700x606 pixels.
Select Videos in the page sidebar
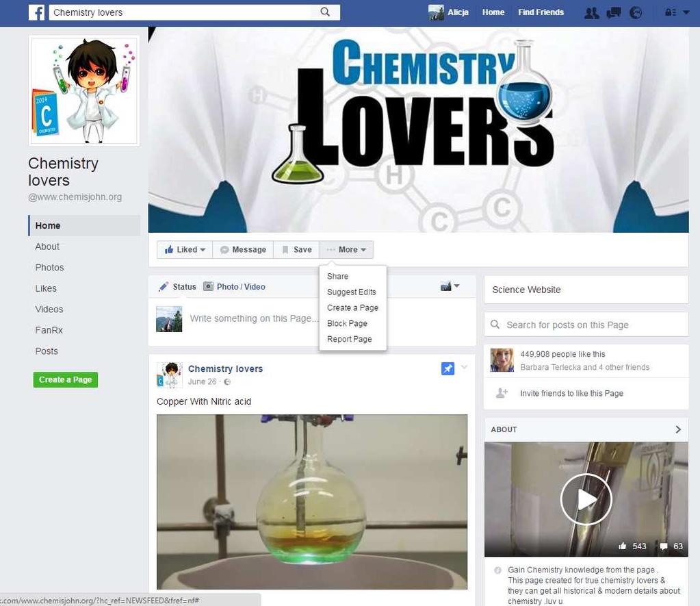[49, 310]
